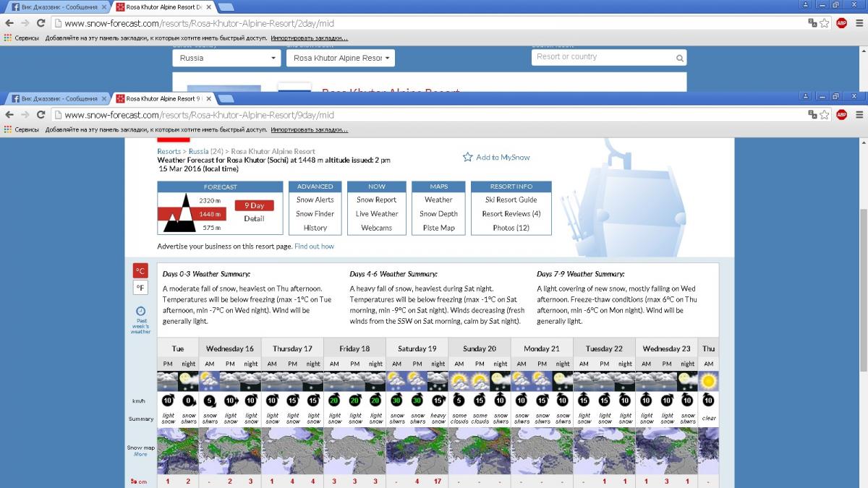The width and height of the screenshot is (868, 488).
Task: Click Saturday 19 AM wind speed 30 icon
Action: [396, 401]
